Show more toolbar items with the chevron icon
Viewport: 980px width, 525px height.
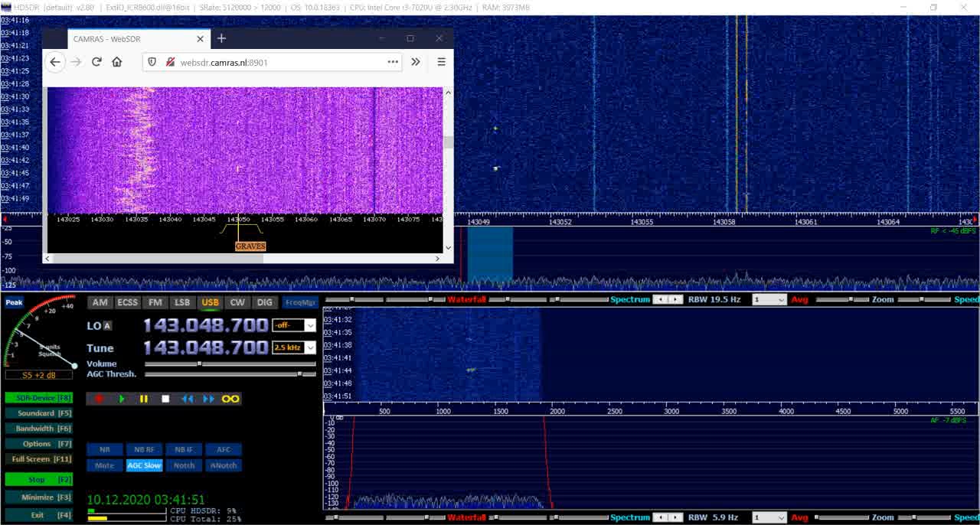416,62
